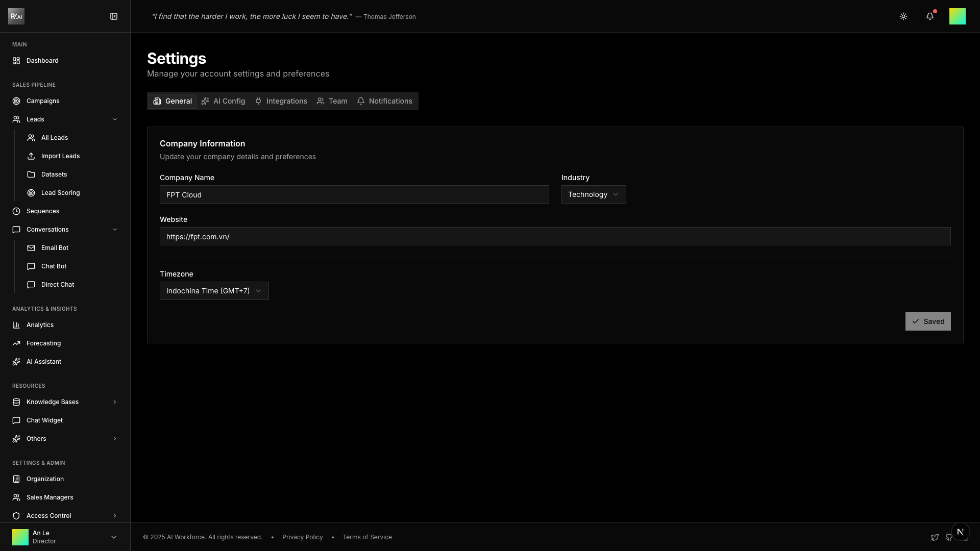Toggle light/dark theme sun icon
Screen dimensions: 980x551
903,16
